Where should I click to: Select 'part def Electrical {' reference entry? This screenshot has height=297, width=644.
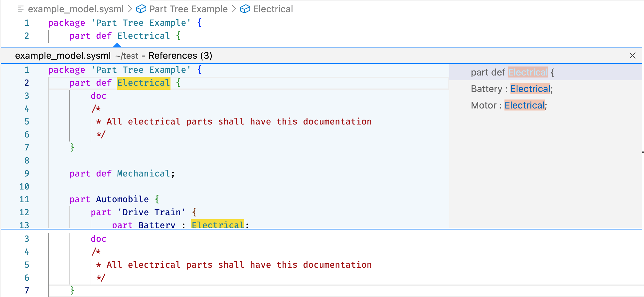(545, 72)
